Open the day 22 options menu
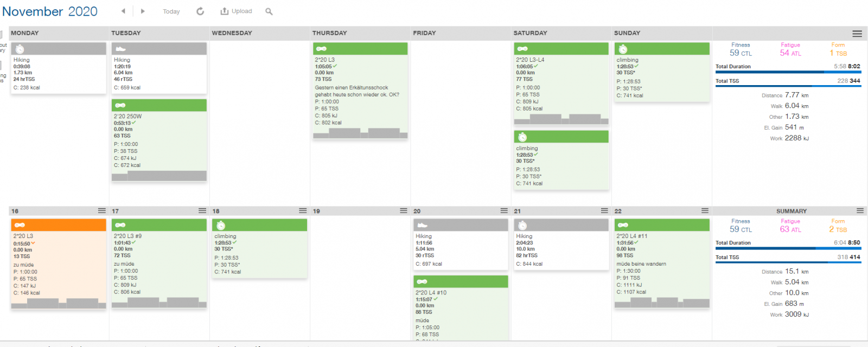 coord(705,211)
